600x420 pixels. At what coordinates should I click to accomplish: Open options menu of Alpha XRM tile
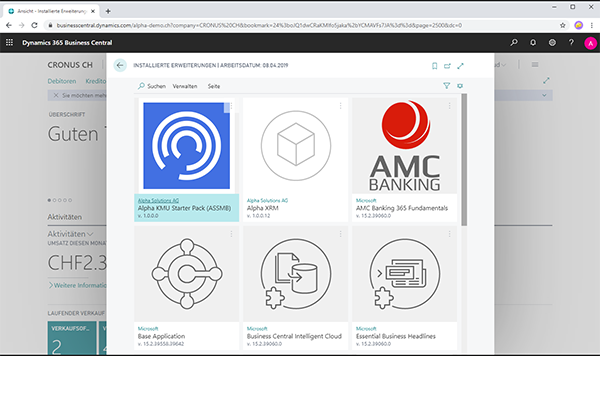pyautogui.click(x=340, y=105)
